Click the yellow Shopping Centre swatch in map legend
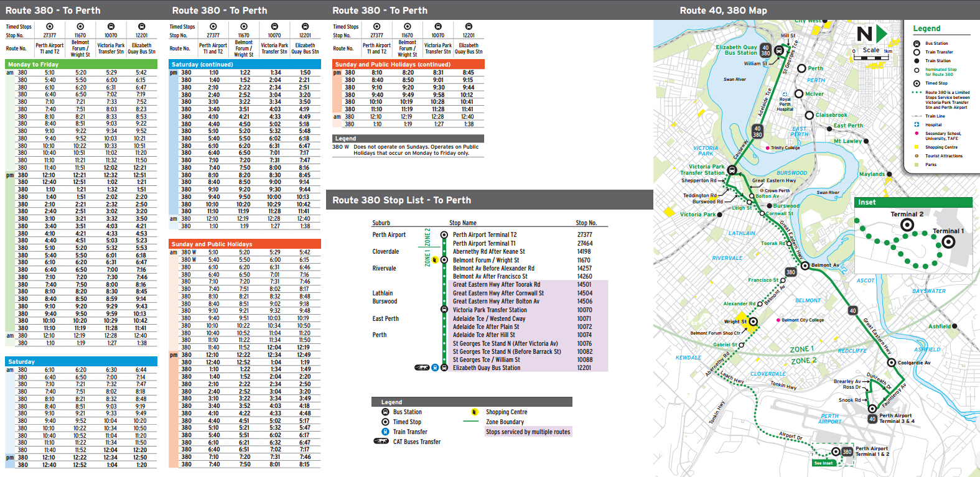The height and width of the screenshot is (477, 980). [917, 147]
